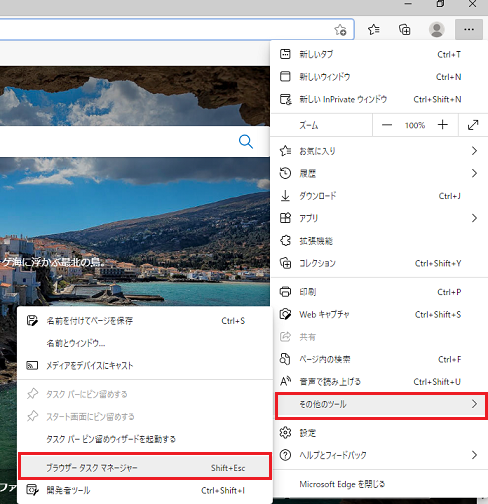Expand ヘルプとフィードバック submenu arrow

(x=475, y=455)
